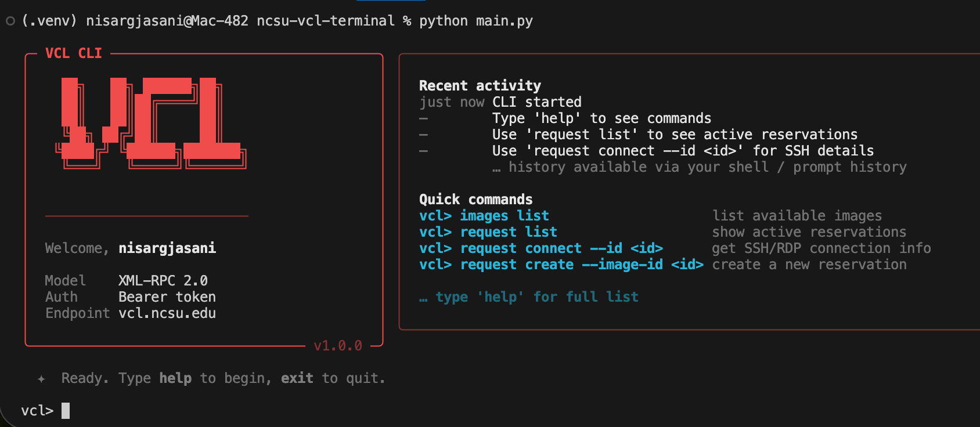This screenshot has height=427, width=980.
Task: Click the "Type 'help' to see commands" line
Action: 601,118
